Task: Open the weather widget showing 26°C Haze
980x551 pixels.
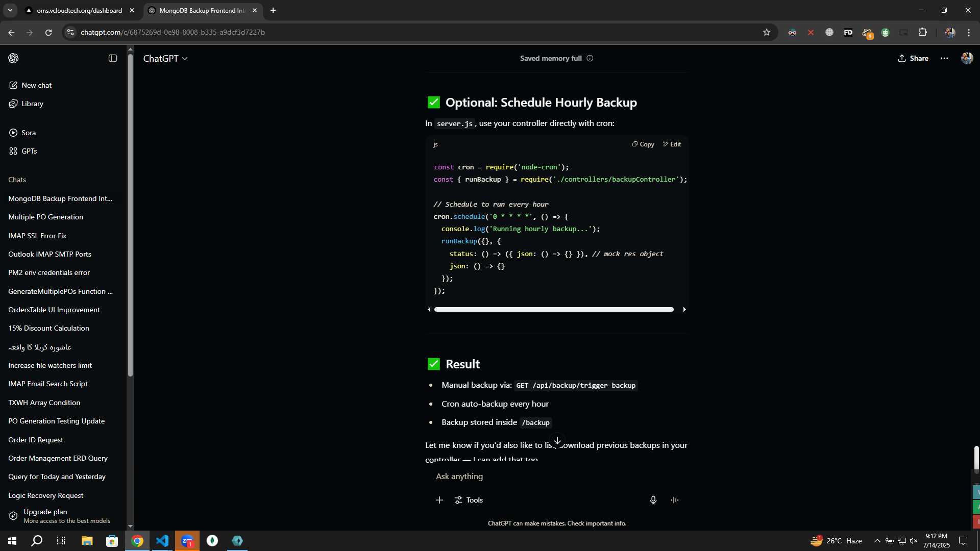Action: click(836, 541)
